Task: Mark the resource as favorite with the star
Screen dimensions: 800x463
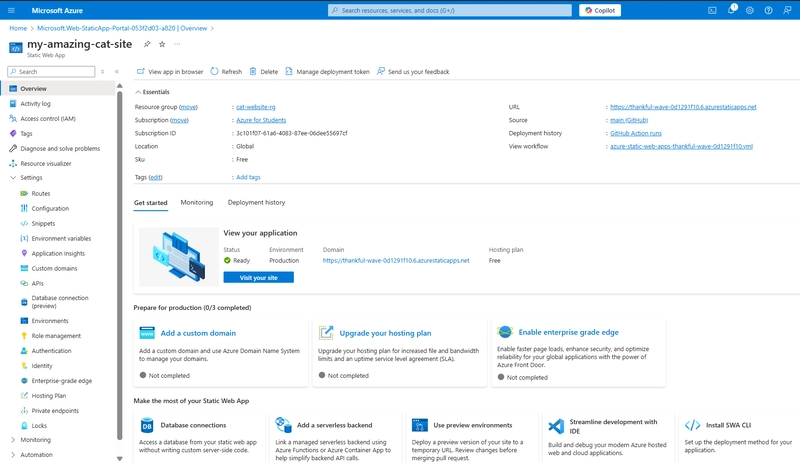Action: [x=162, y=44]
